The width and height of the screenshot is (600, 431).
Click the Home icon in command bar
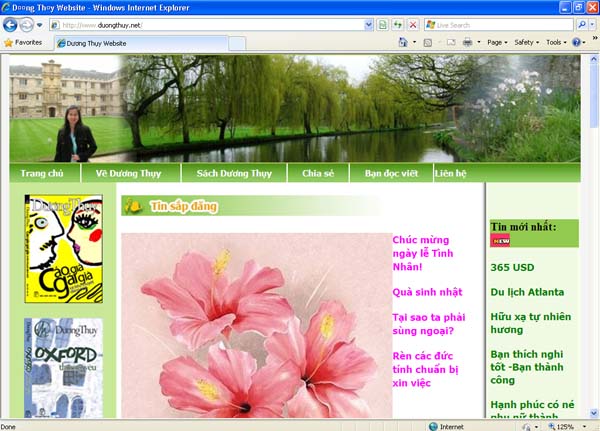tap(403, 43)
